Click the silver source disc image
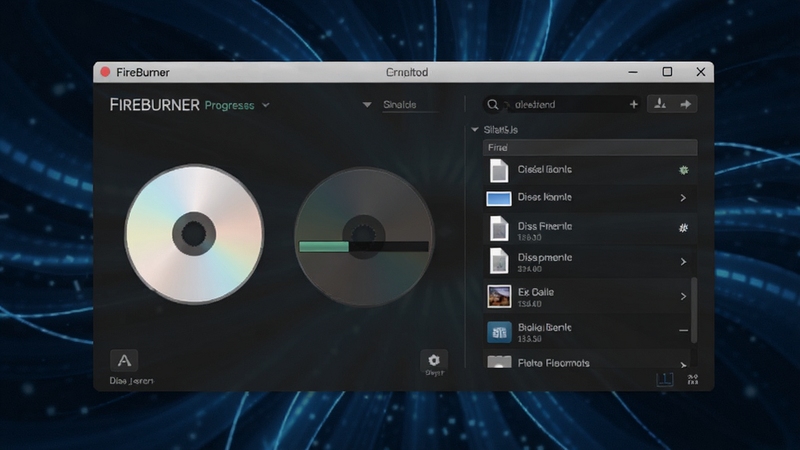This screenshot has height=450, width=800. click(x=194, y=234)
